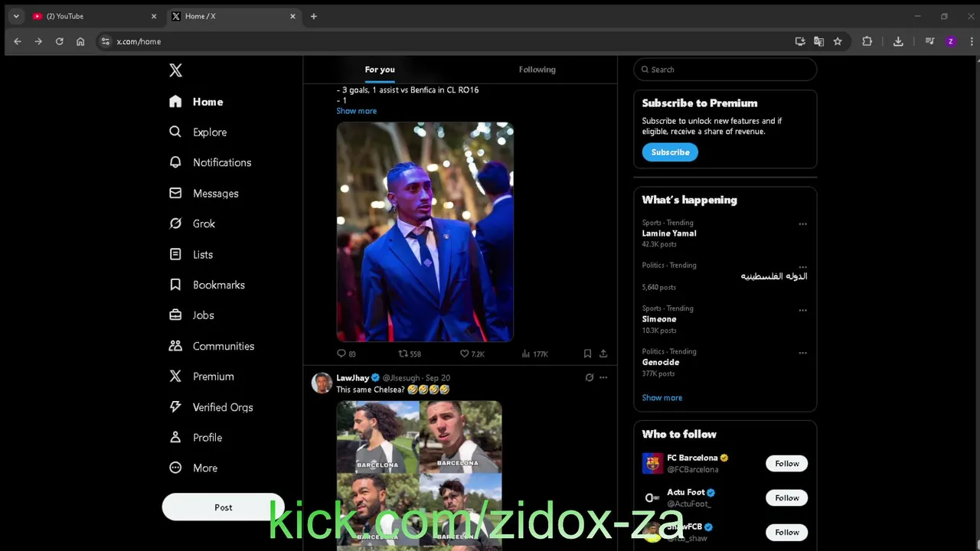Reload the x.com page
Viewport: 980px width, 551px height.
click(x=59, y=41)
